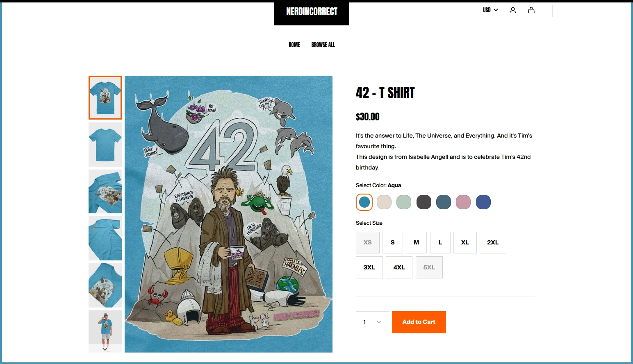Expand the currency chevron arrow
Screen dimensions: 633x364
point(495,10)
